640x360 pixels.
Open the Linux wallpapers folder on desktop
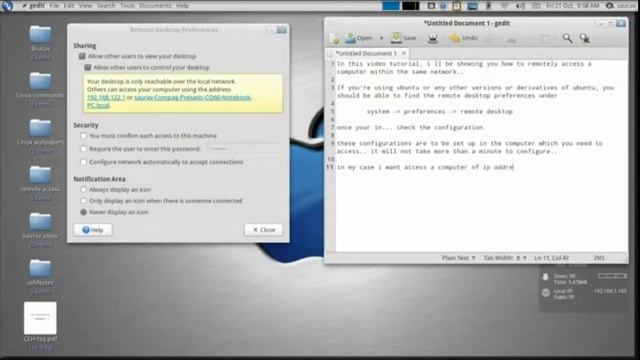(x=40, y=128)
